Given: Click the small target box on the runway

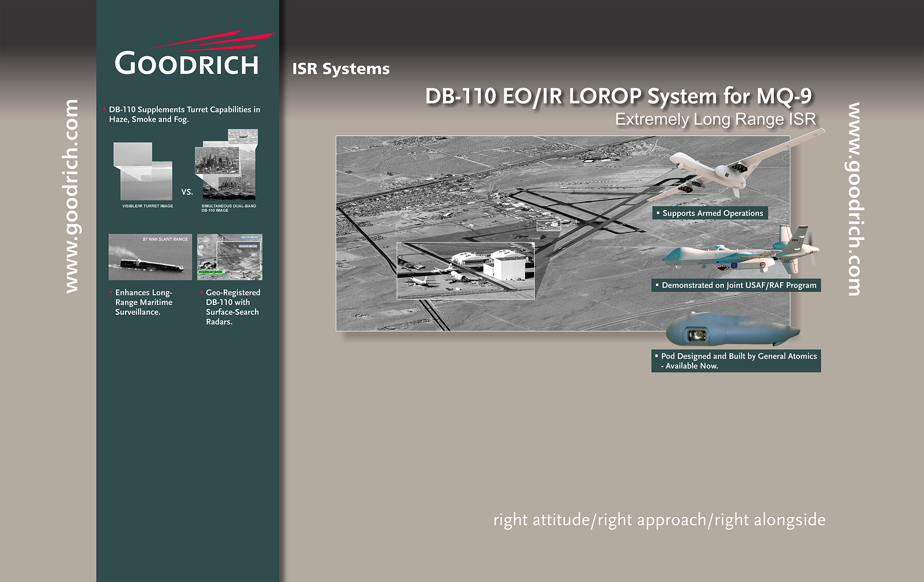Looking at the screenshot, I should click(549, 225).
